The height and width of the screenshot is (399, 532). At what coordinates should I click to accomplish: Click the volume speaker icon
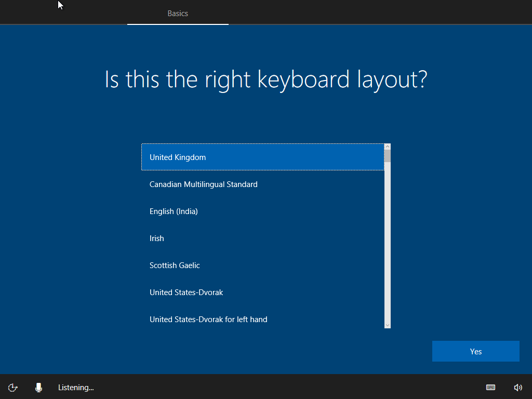pyautogui.click(x=518, y=388)
